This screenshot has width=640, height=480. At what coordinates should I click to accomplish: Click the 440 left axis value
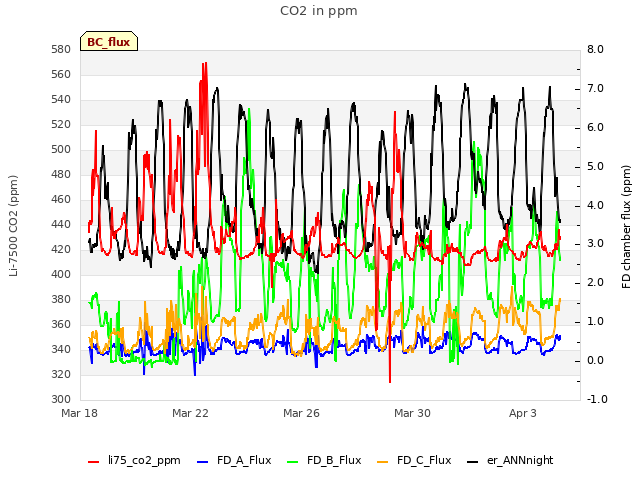[x=61, y=224]
